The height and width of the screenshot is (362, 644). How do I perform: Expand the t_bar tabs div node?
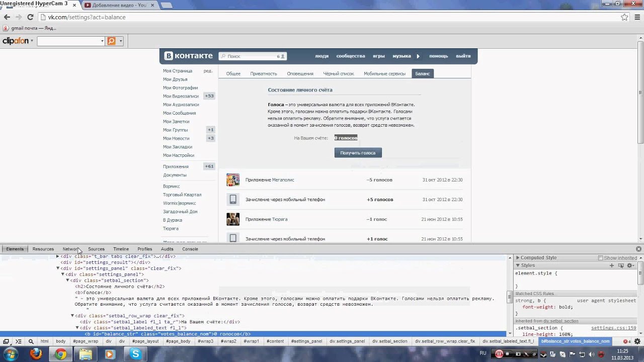[58, 256]
